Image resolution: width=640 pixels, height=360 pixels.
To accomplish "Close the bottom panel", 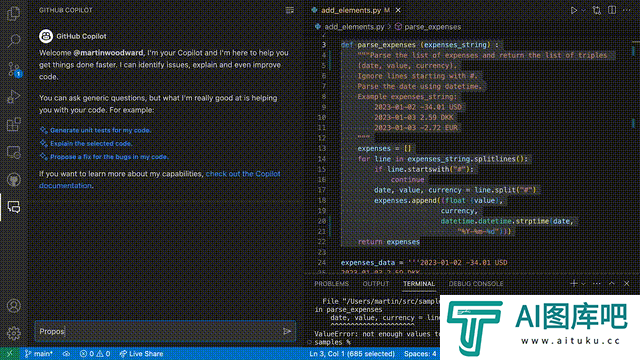I will tap(627, 283).
